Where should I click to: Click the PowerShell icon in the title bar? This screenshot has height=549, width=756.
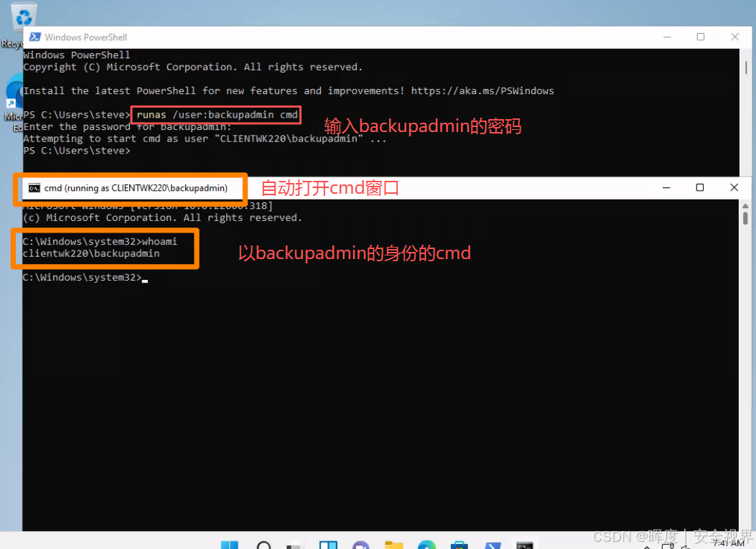(x=34, y=37)
